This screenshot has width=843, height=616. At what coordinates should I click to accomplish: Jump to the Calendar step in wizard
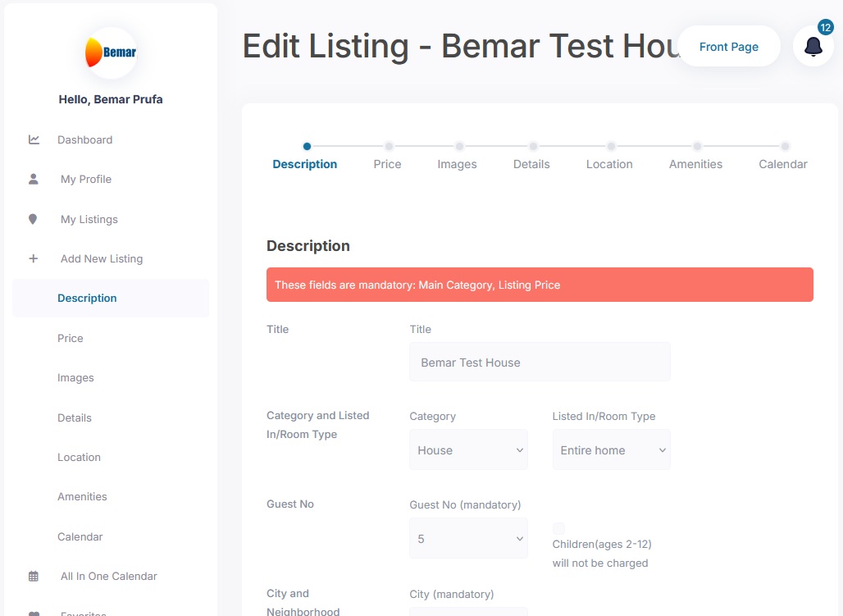[782, 164]
